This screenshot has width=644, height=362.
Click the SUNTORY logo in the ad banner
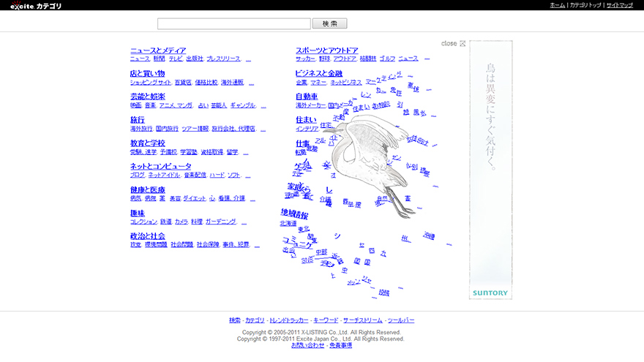click(490, 293)
